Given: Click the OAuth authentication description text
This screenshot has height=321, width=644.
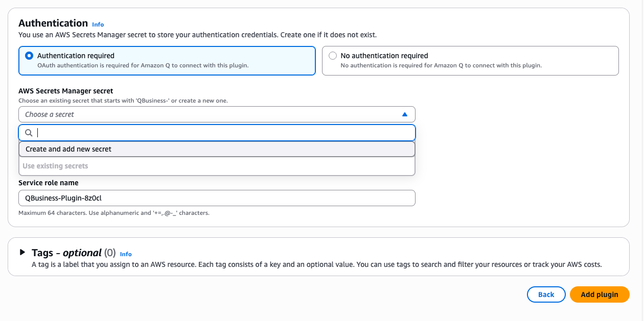Looking at the screenshot, I should pos(143,65).
